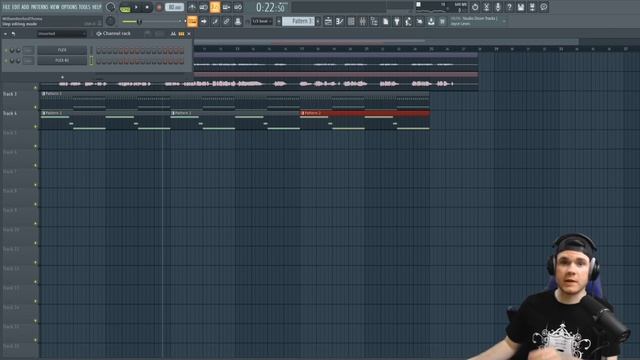Open the FILE menu

tap(6, 7)
